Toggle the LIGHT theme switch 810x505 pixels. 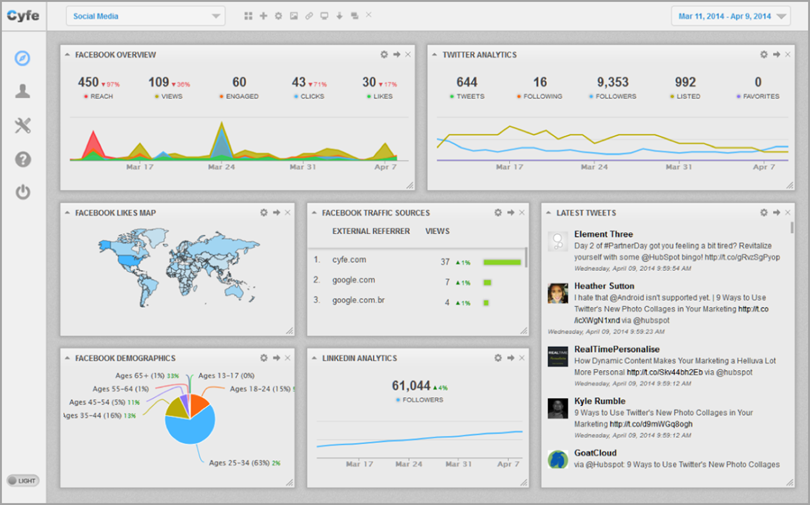coord(23,481)
